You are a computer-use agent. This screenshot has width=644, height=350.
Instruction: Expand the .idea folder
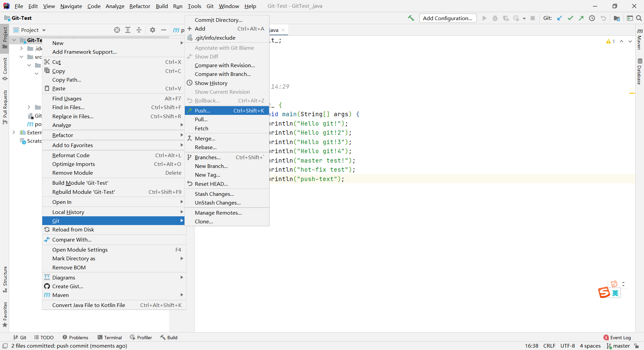point(21,48)
